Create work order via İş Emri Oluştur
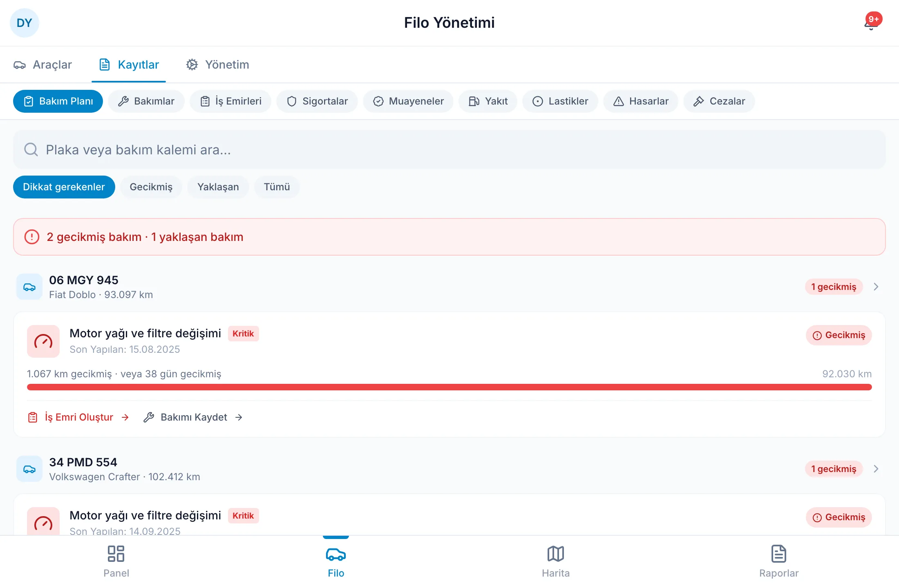 79,417
